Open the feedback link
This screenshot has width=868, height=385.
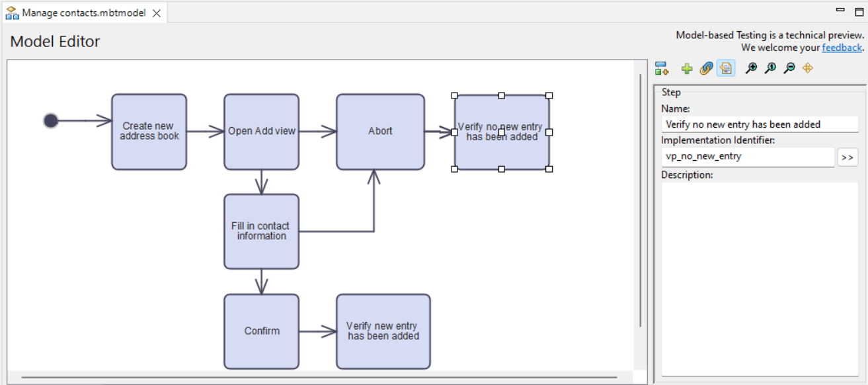point(842,48)
